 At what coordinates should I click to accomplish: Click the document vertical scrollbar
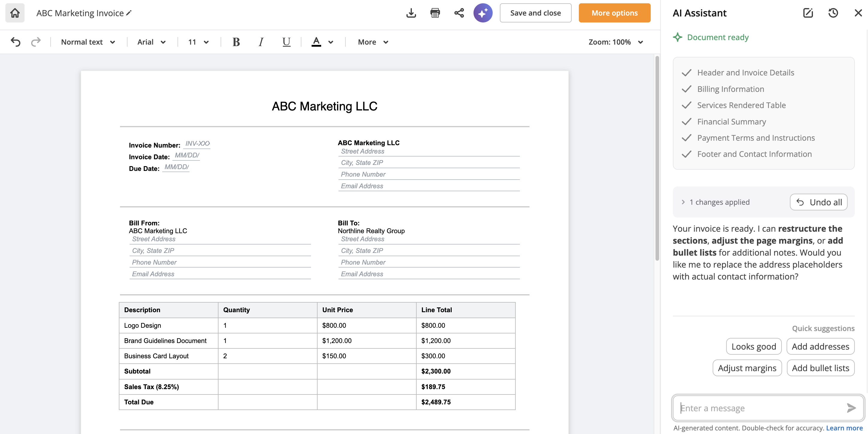657,158
